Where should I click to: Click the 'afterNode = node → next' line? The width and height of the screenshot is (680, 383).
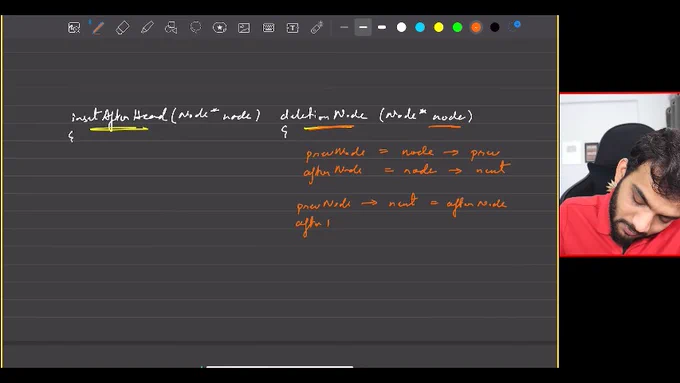(x=406, y=170)
